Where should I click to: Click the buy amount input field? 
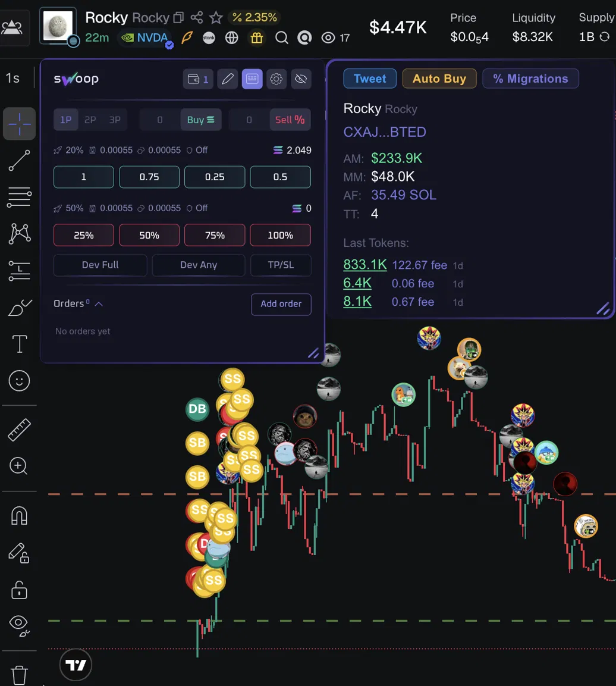160,120
